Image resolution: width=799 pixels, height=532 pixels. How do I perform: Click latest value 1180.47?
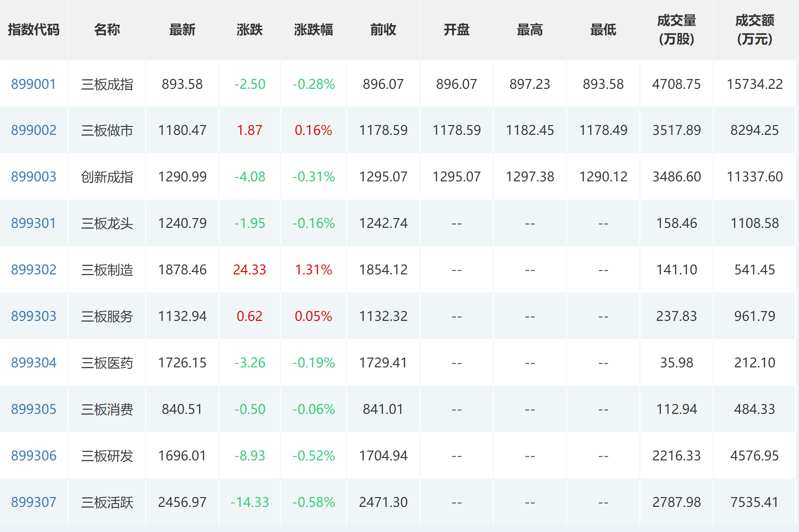(x=182, y=130)
